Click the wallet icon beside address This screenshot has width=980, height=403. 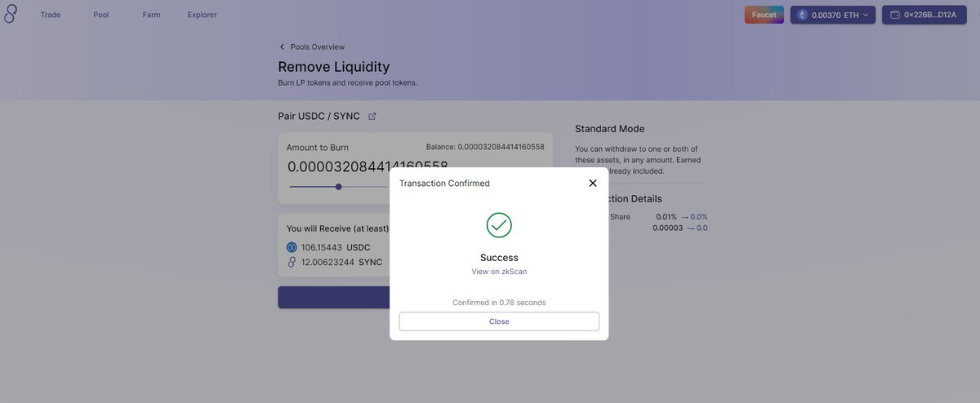[x=895, y=15]
